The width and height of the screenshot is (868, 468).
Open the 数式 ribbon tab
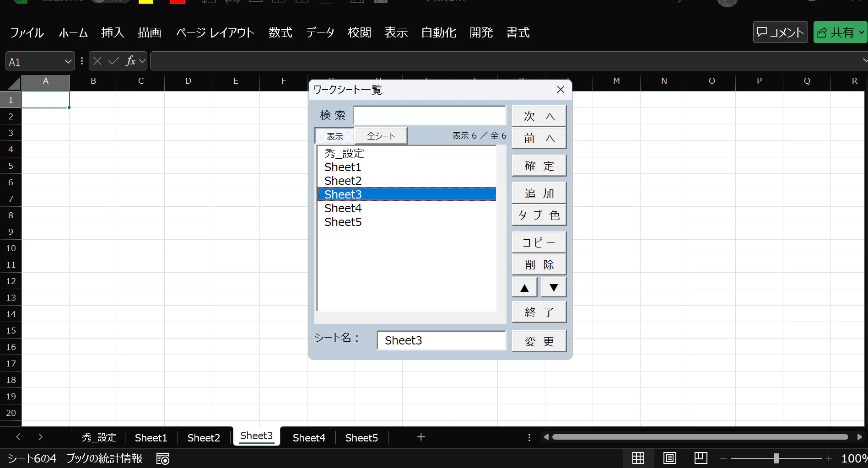point(280,32)
